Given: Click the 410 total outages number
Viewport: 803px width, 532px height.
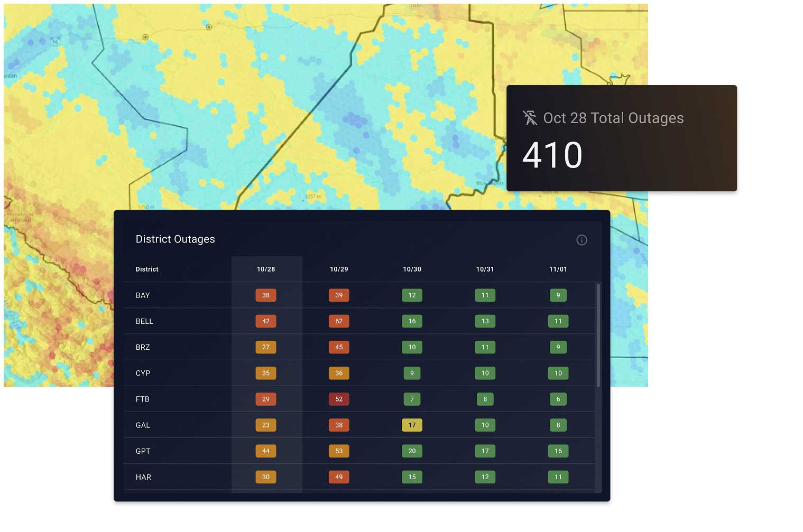Looking at the screenshot, I should (x=552, y=155).
